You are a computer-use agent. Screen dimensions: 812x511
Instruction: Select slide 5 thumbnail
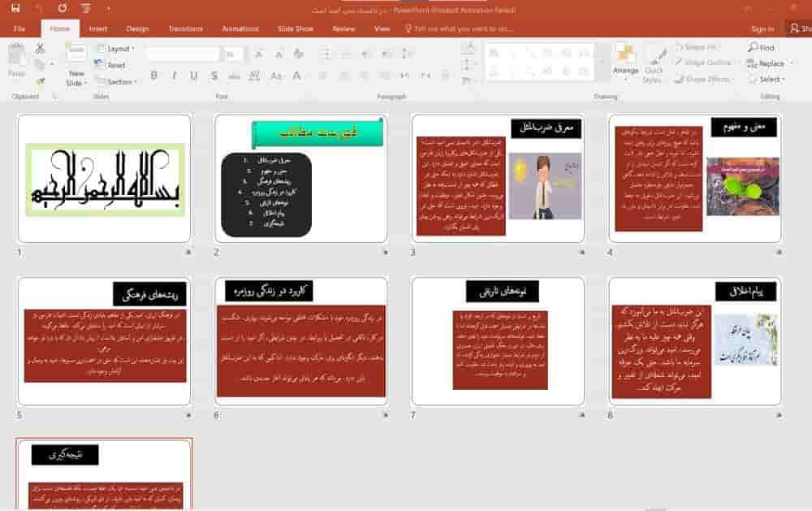(104, 340)
